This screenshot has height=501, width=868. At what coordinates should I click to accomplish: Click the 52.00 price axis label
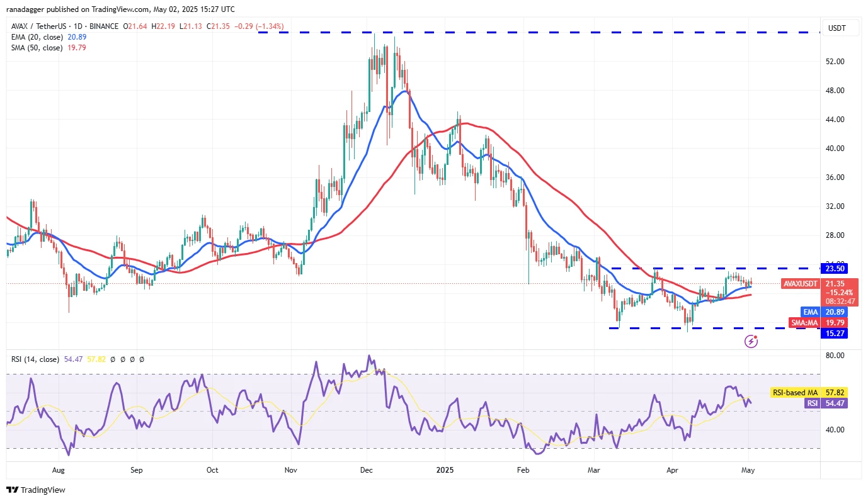pyautogui.click(x=835, y=62)
